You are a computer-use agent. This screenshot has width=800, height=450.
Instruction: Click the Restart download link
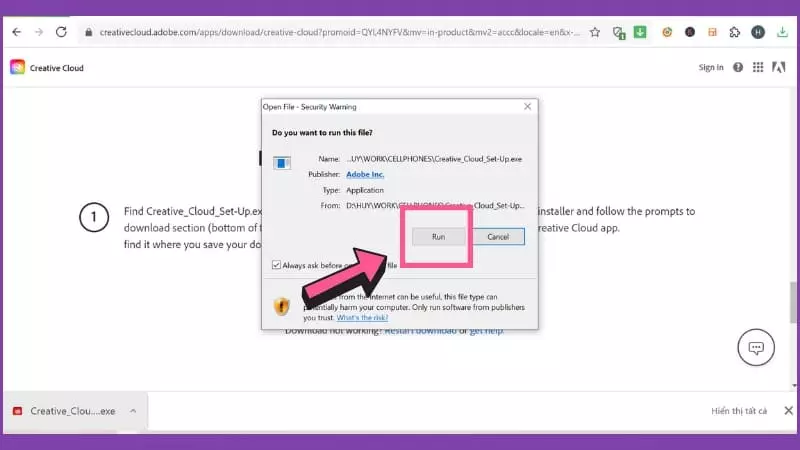[x=420, y=331]
